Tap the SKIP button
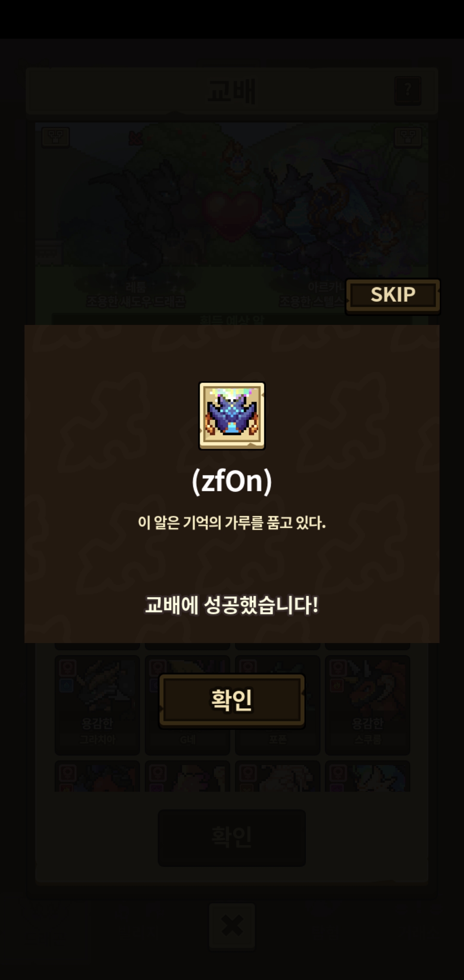 pos(393,295)
